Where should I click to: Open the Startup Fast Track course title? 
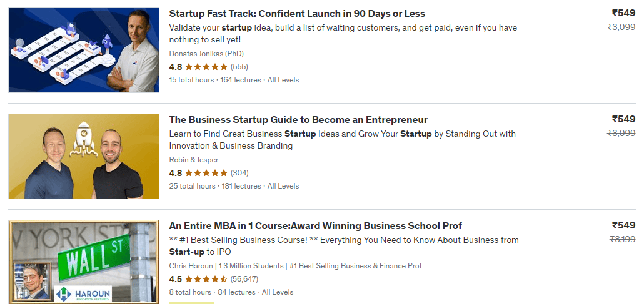297,14
